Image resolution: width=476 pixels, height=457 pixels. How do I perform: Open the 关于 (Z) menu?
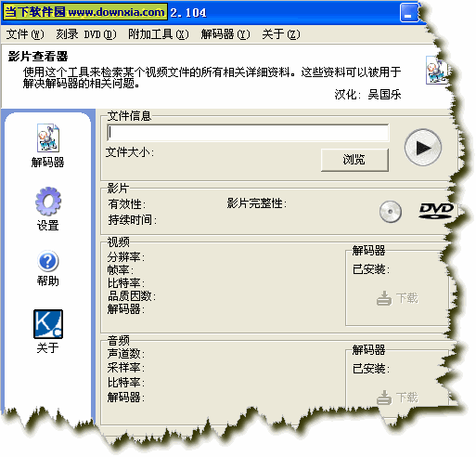[x=281, y=34]
